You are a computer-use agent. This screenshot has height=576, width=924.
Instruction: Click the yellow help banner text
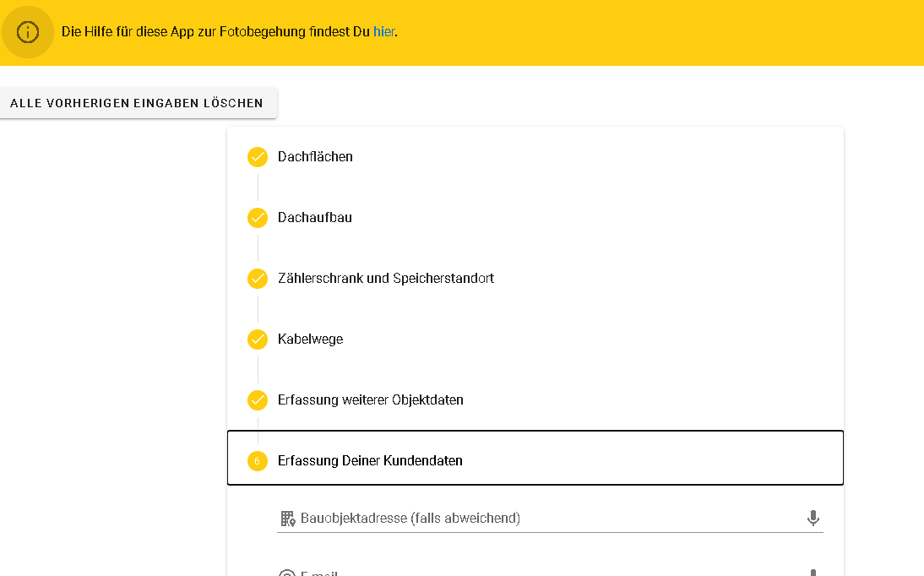tap(215, 32)
